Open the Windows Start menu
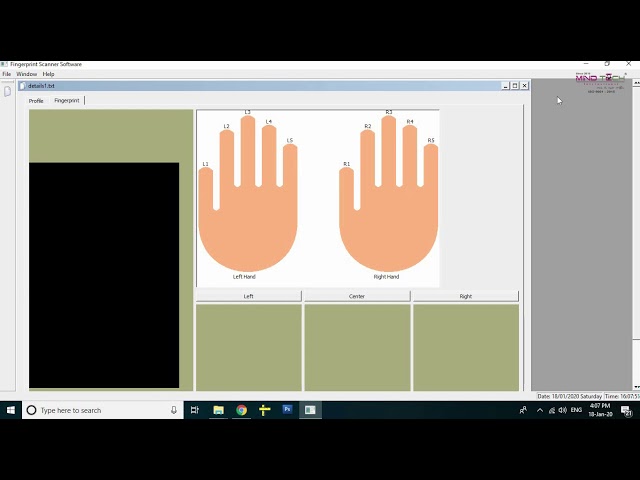This screenshot has height=480, width=640. (11, 410)
